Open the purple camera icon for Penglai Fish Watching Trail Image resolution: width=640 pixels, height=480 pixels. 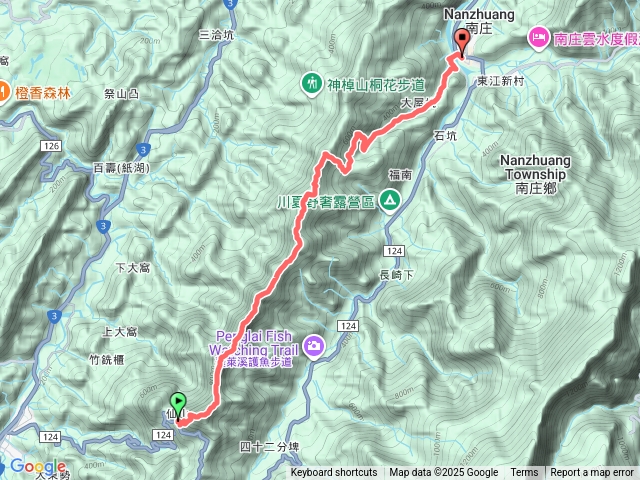tap(313, 347)
